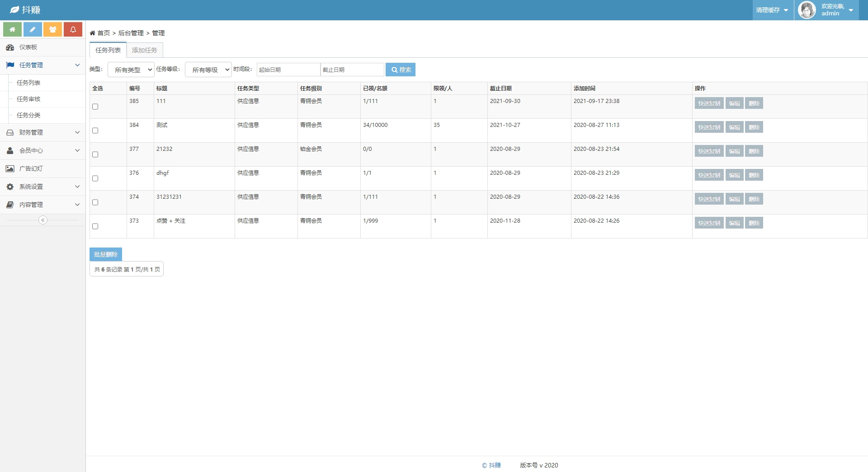Click the admin user avatar picture
This screenshot has height=472, width=868.
pyautogui.click(x=807, y=10)
